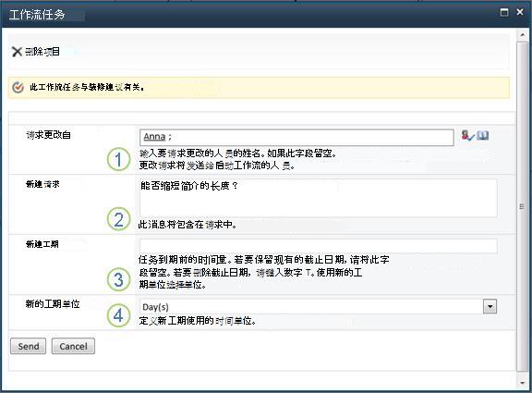
Task: Click in the 新建请求 message text area
Action: pyautogui.click(x=319, y=198)
